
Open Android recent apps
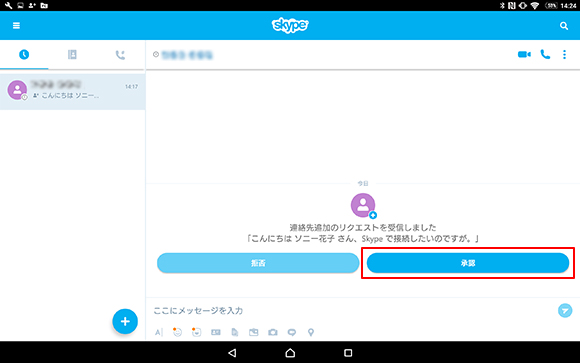click(x=348, y=353)
